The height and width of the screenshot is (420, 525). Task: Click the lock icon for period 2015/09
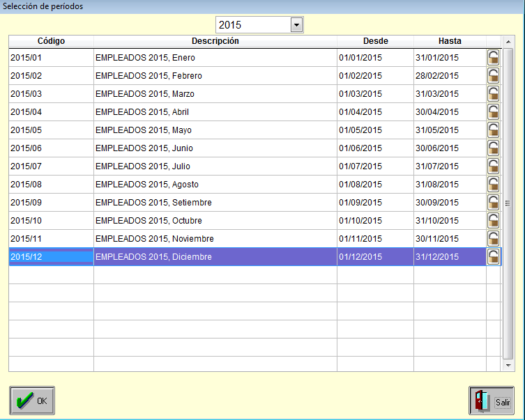(x=493, y=203)
